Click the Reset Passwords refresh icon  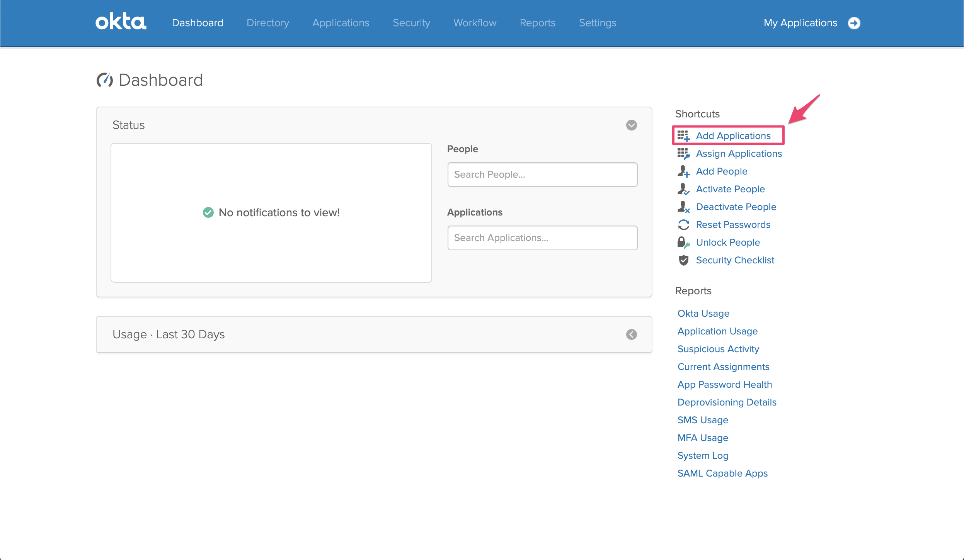[683, 225]
